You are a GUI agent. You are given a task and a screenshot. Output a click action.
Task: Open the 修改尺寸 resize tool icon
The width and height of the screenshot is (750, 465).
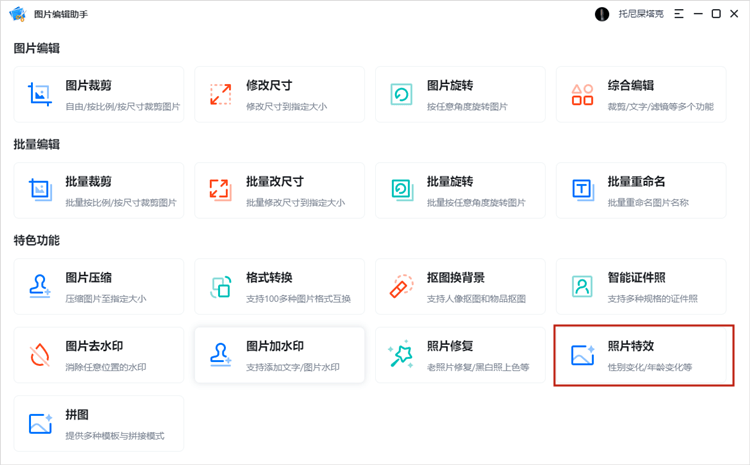pos(221,95)
